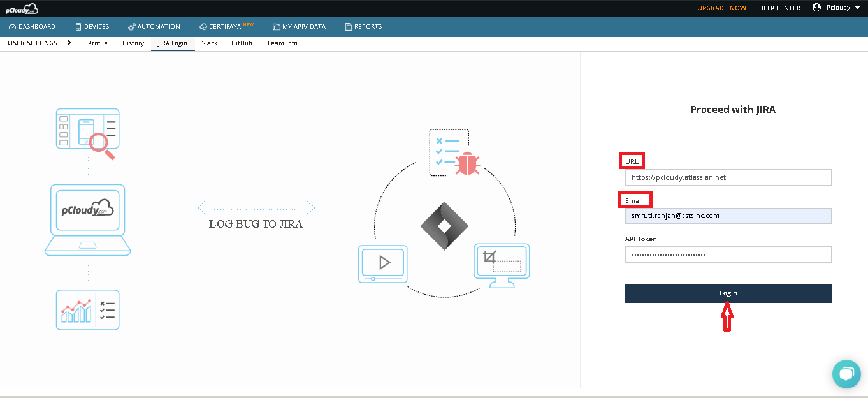Open the Certifaya section

click(x=226, y=27)
